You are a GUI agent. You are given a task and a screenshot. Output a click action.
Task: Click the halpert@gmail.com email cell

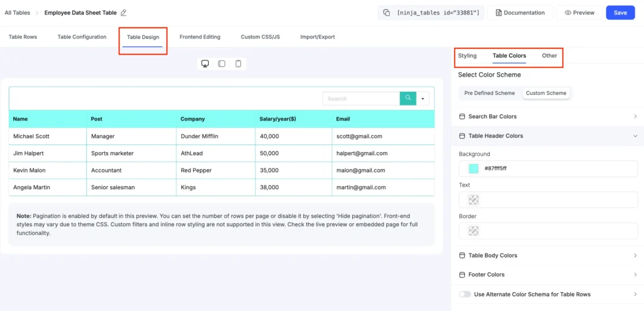(383, 153)
